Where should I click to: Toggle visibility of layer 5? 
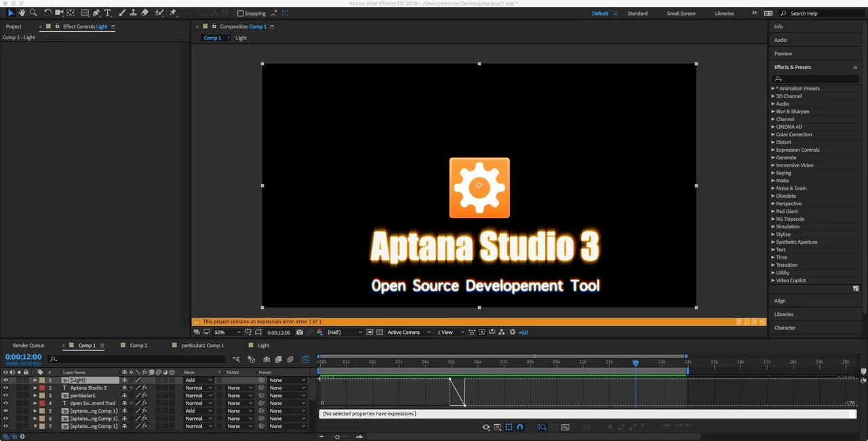click(x=5, y=411)
